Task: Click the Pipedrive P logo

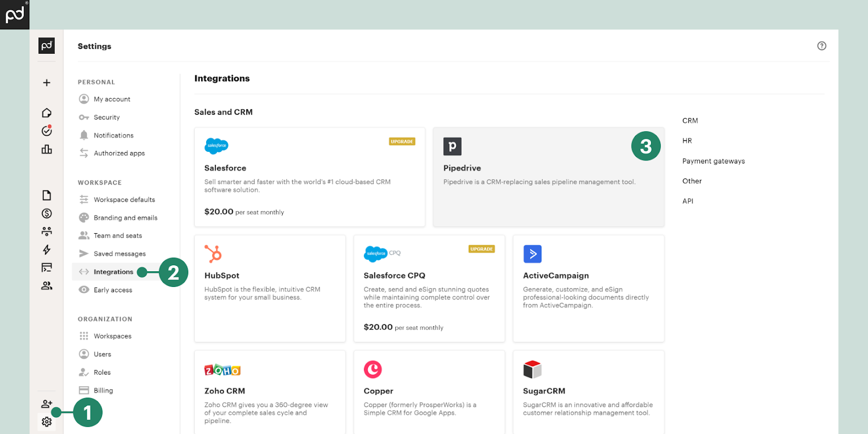Action: (452, 146)
